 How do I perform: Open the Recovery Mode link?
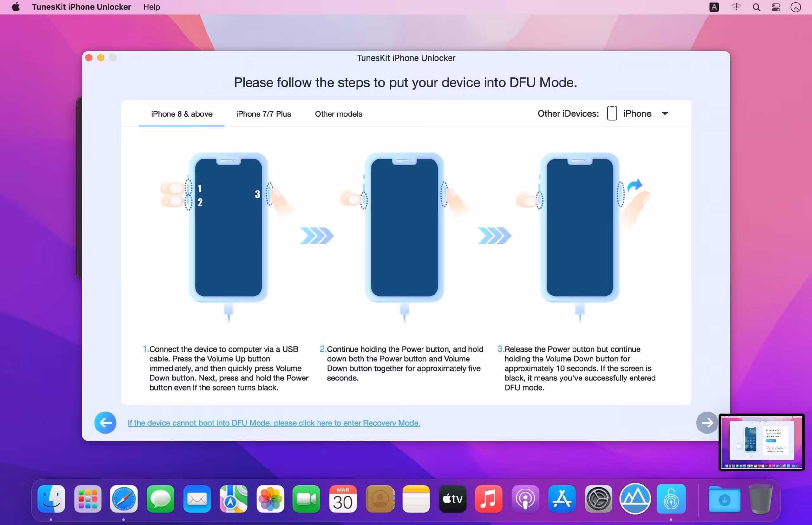click(x=274, y=423)
